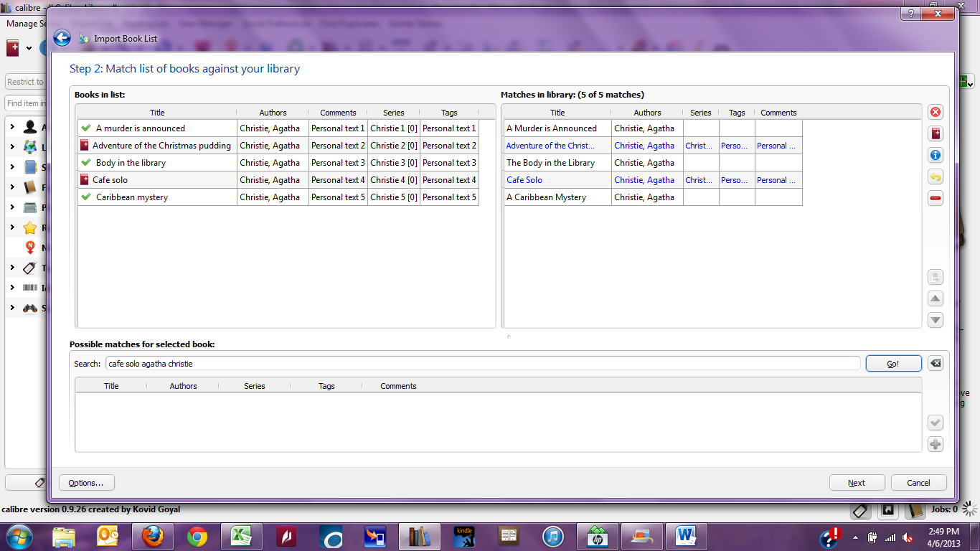Click the search field containing cafe solo agatha christie
Image resolution: width=980 pixels, height=551 pixels.
(x=483, y=364)
